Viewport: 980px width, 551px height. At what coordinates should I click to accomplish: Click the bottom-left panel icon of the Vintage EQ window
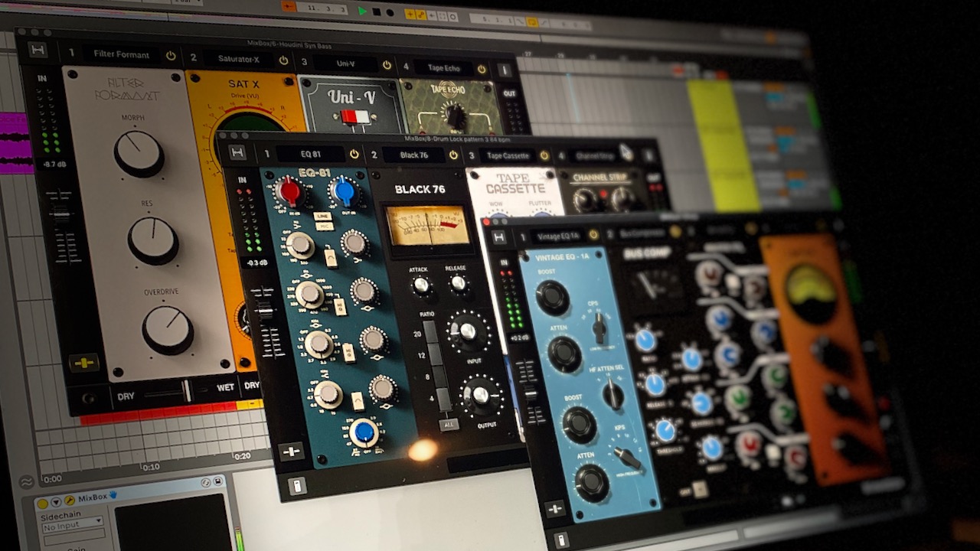pos(562,540)
